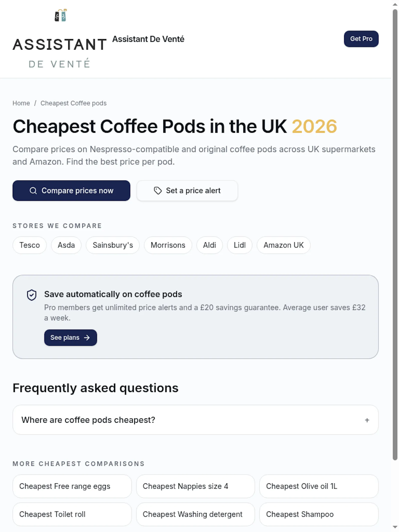Click the page vertical scrollbar thumb
This screenshot has width=399, height=532.
pyautogui.click(x=395, y=234)
